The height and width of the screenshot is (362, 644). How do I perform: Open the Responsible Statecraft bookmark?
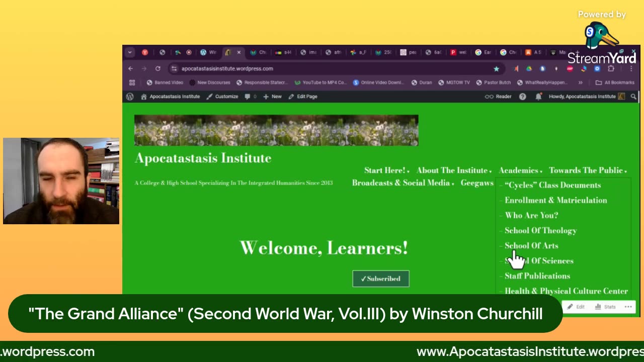262,82
